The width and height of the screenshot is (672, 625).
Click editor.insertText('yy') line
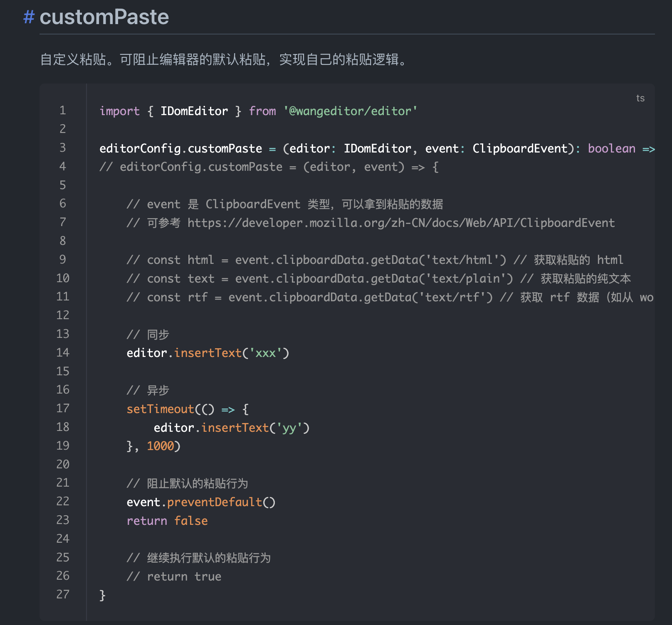[x=232, y=428]
